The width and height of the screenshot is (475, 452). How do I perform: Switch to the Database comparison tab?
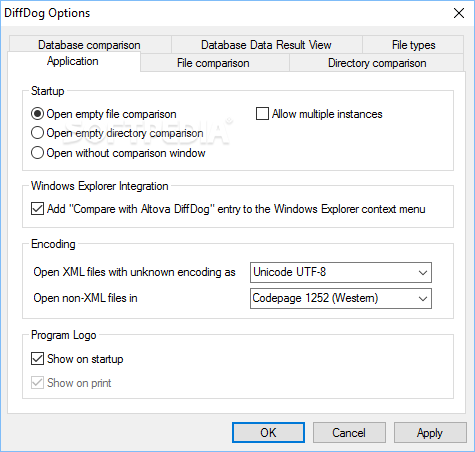[x=89, y=45]
